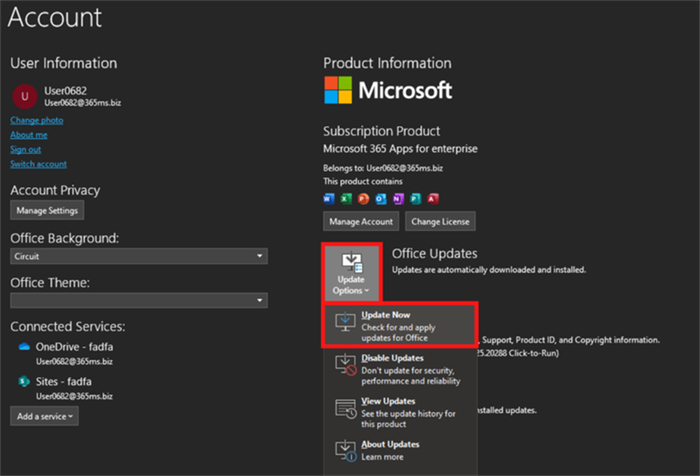This screenshot has height=476, width=700.
Task: Follow the Switch account link
Action: tap(38, 164)
